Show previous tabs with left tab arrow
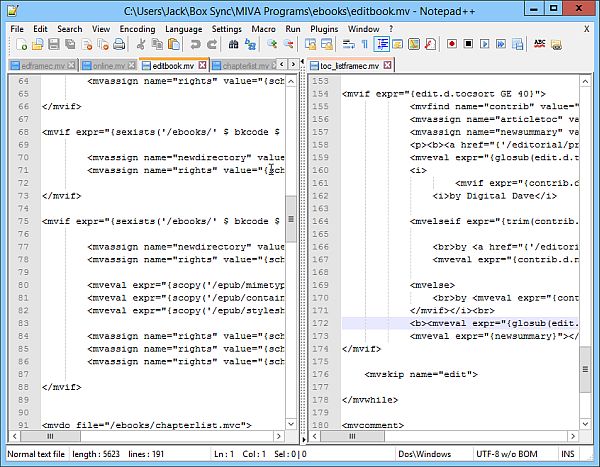Screen dimensions: 600x467 pos(282,64)
